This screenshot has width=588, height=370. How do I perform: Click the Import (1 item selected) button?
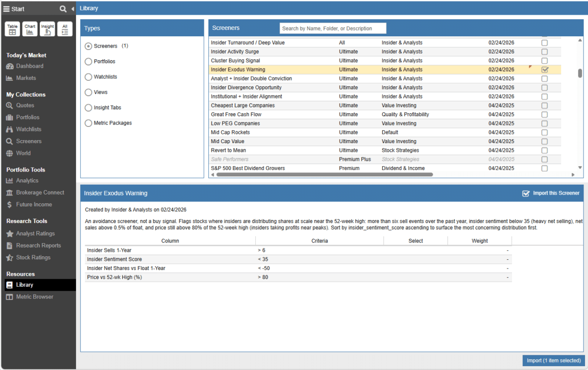(x=554, y=361)
